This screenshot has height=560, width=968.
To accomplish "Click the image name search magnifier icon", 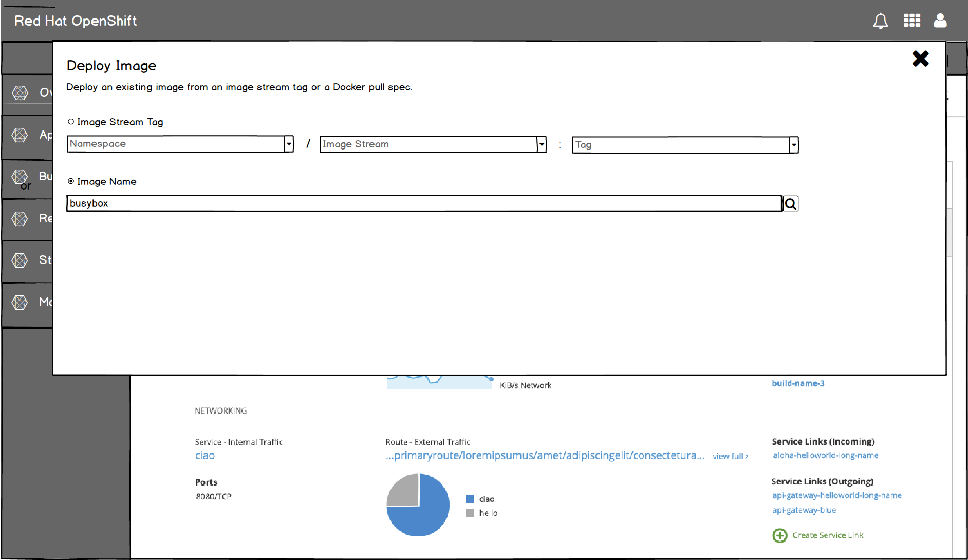I will (791, 204).
